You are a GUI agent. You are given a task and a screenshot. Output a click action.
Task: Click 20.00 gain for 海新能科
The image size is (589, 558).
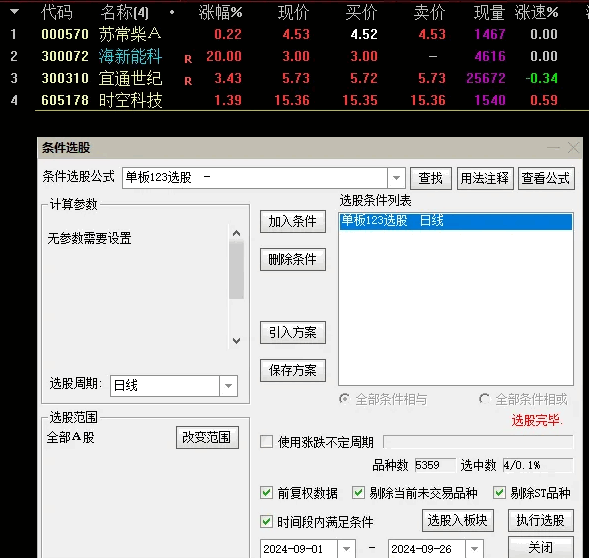[224, 56]
